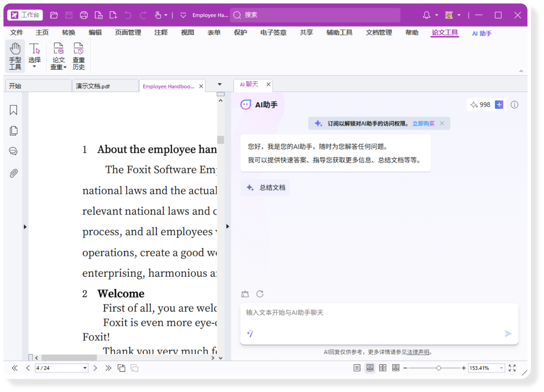
Task: Open the zoom percentage dropdown
Action: (x=501, y=368)
